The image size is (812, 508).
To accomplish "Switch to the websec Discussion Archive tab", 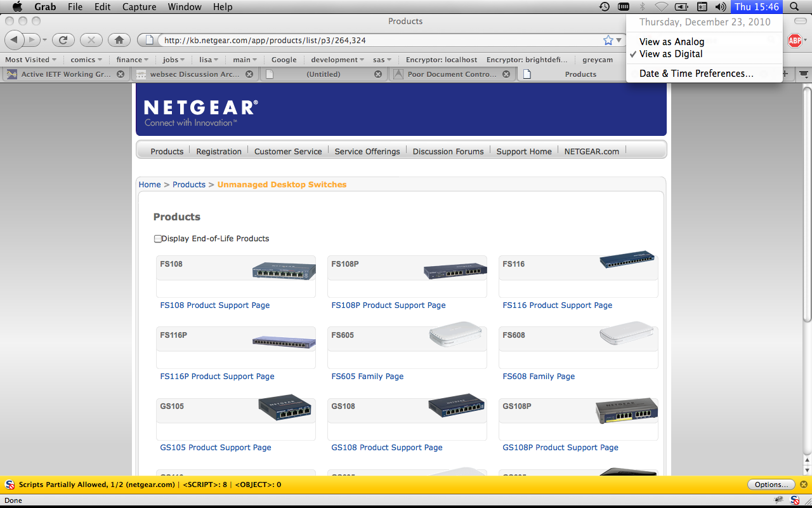I will [195, 74].
